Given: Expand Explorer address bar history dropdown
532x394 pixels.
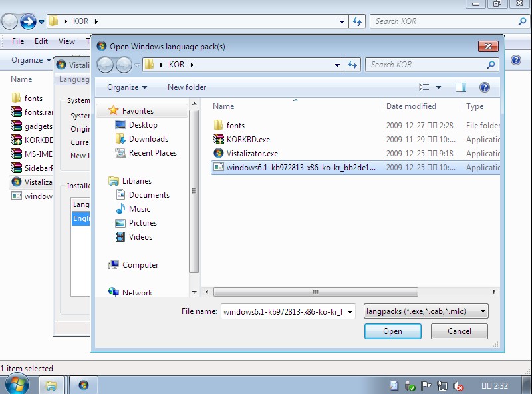Looking at the screenshot, I should coord(342,21).
